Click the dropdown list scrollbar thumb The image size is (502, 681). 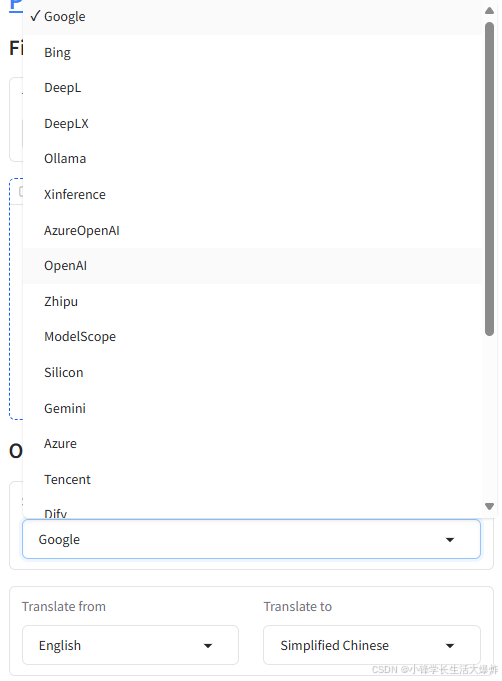(489, 179)
